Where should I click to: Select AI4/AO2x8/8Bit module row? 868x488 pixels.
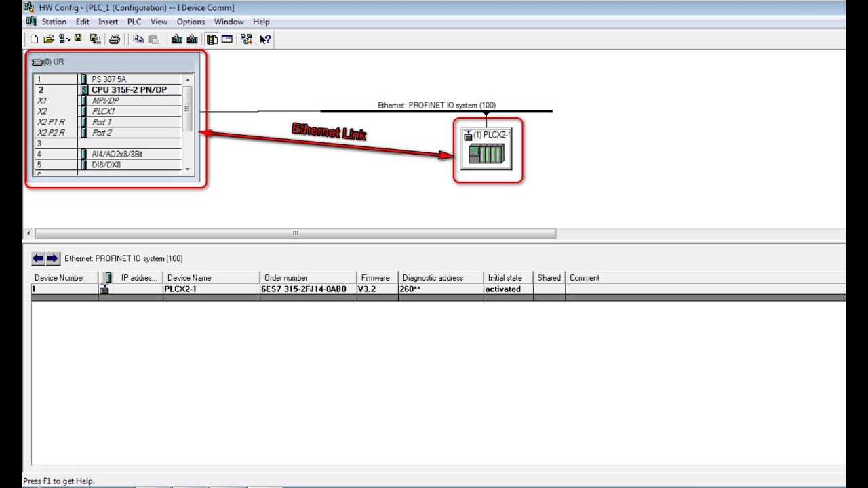tap(108, 154)
